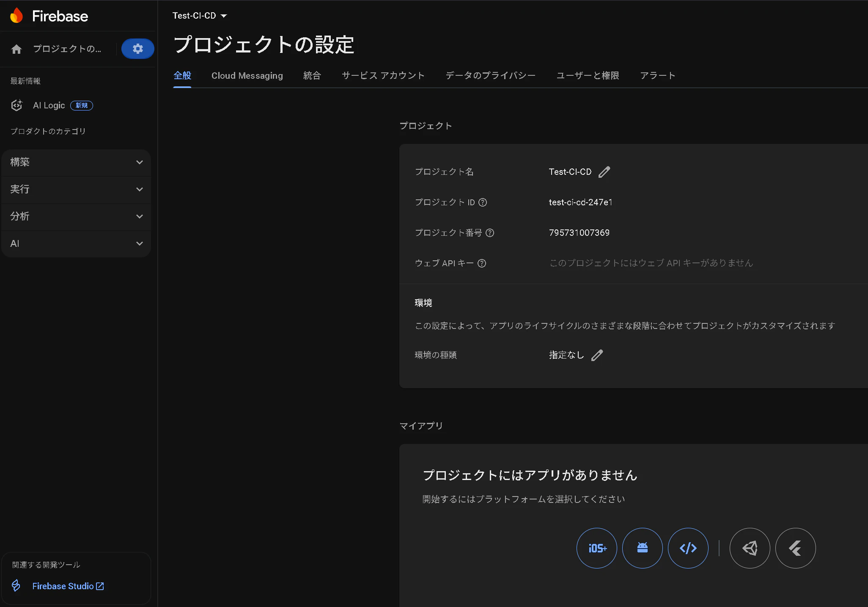Expand the AI category

pos(76,244)
